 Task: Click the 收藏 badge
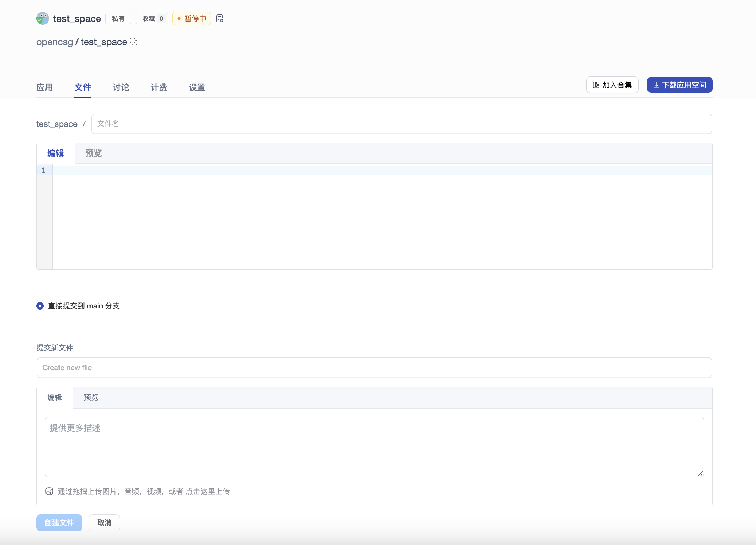click(151, 18)
